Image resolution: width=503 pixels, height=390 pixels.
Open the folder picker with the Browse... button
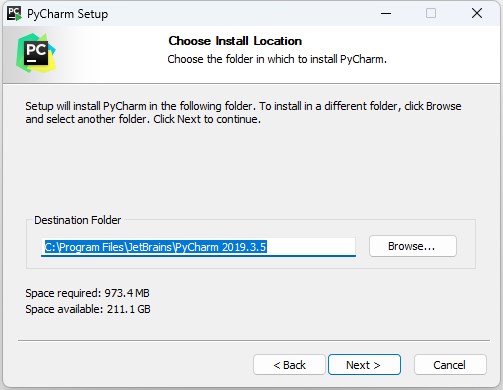(412, 246)
